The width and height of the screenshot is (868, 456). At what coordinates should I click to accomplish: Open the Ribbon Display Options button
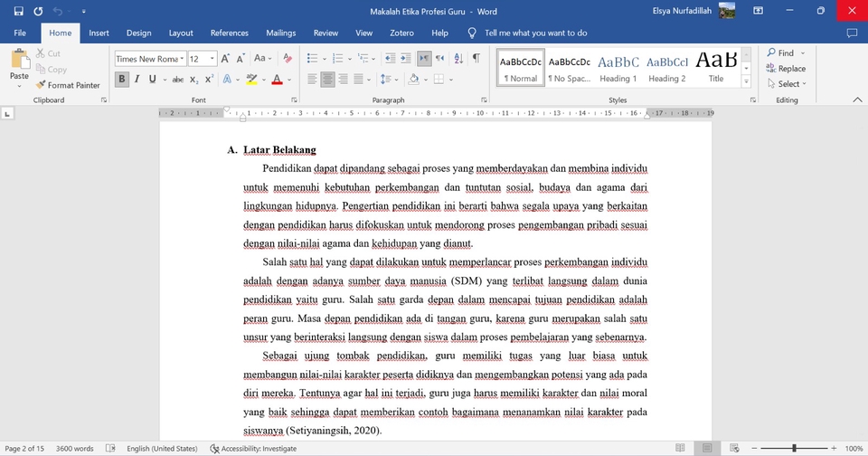coord(759,11)
